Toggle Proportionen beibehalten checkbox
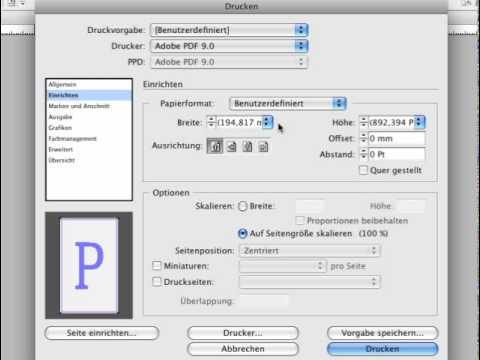Image resolution: width=480 pixels, height=360 pixels. click(300, 220)
